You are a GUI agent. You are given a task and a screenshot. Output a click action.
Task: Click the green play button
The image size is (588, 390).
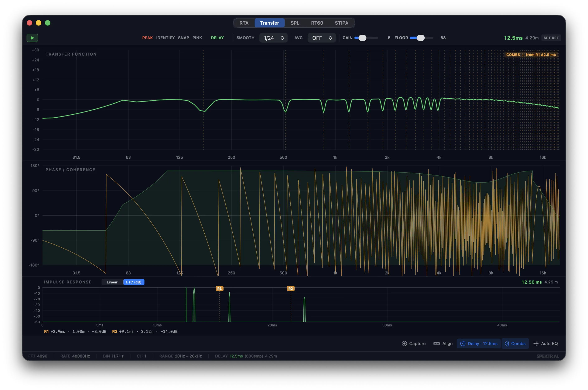pos(32,38)
